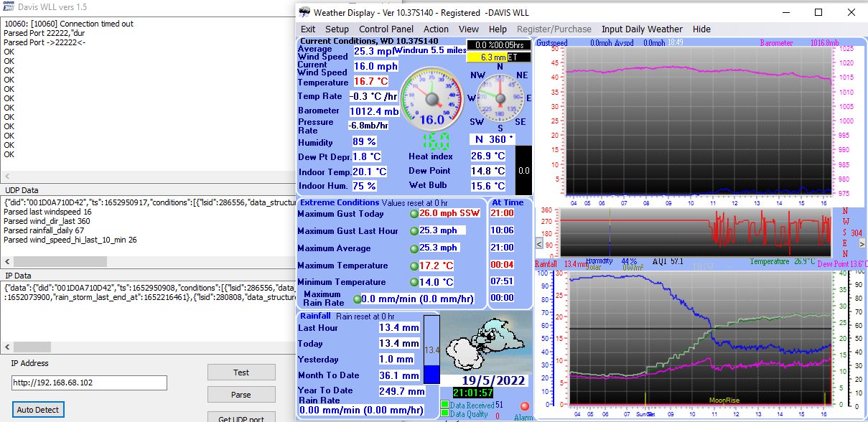868x422 pixels.
Task: Click the Hide menu item
Action: pyautogui.click(x=701, y=29)
